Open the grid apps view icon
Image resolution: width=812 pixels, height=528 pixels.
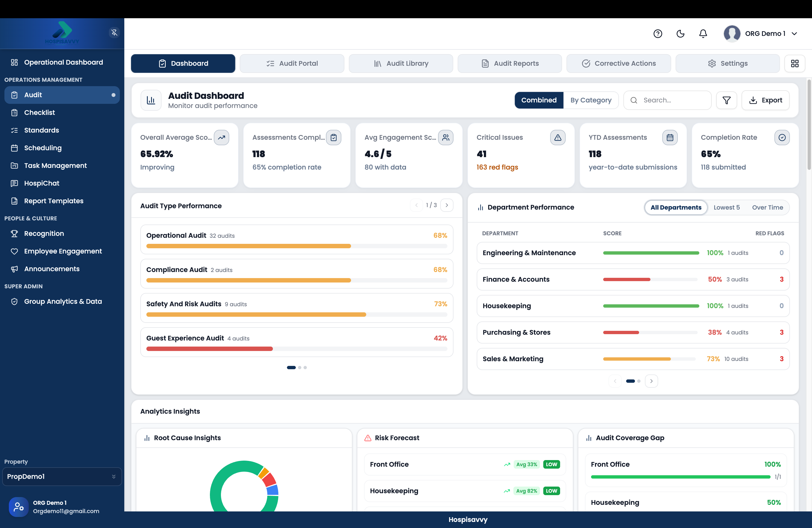coord(795,64)
